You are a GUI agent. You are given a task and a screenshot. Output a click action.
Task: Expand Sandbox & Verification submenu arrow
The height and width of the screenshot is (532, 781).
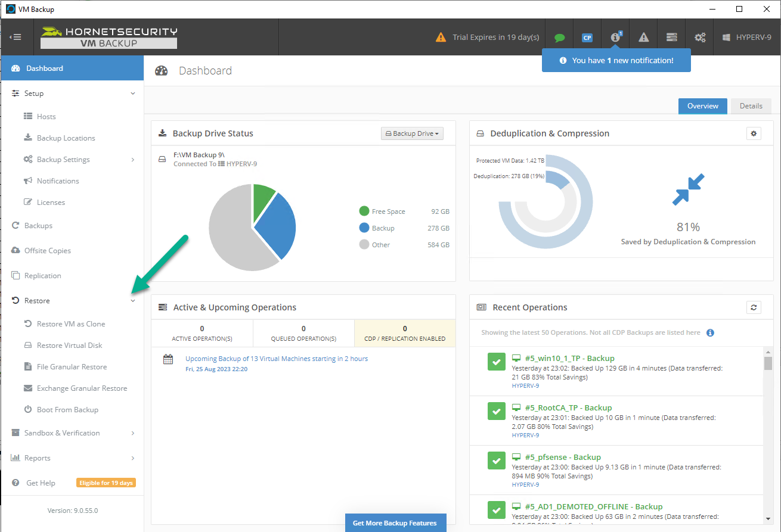[133, 433]
